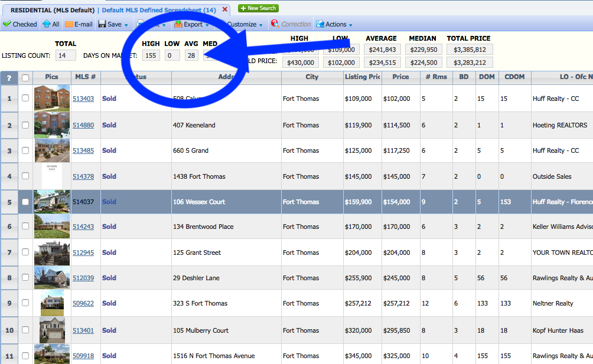
Task: Click the All listings arrow icon
Action: point(47,24)
